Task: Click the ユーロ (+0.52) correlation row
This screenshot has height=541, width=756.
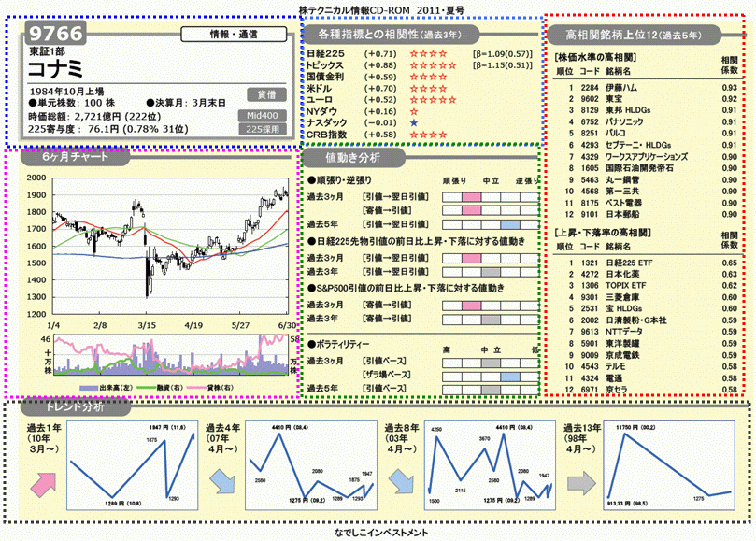Action: click(381, 100)
